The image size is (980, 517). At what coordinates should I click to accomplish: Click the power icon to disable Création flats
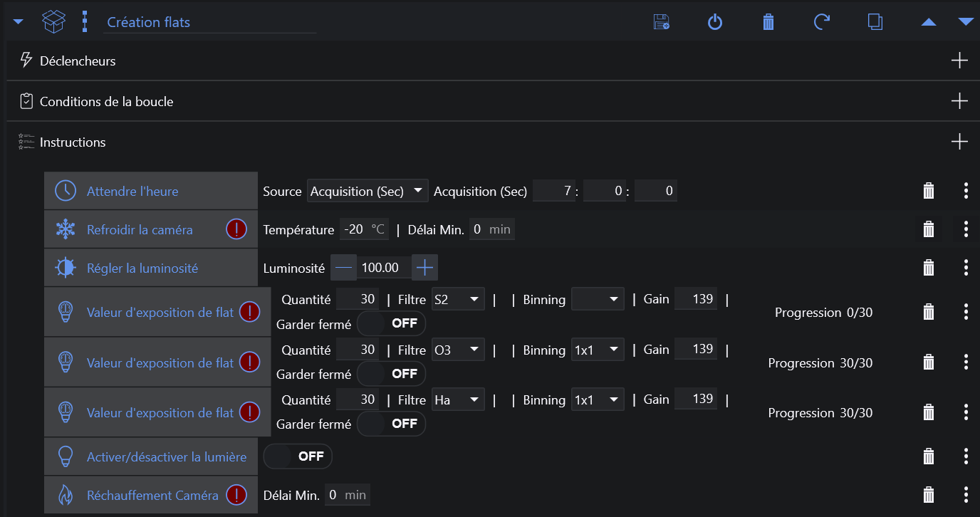(714, 22)
